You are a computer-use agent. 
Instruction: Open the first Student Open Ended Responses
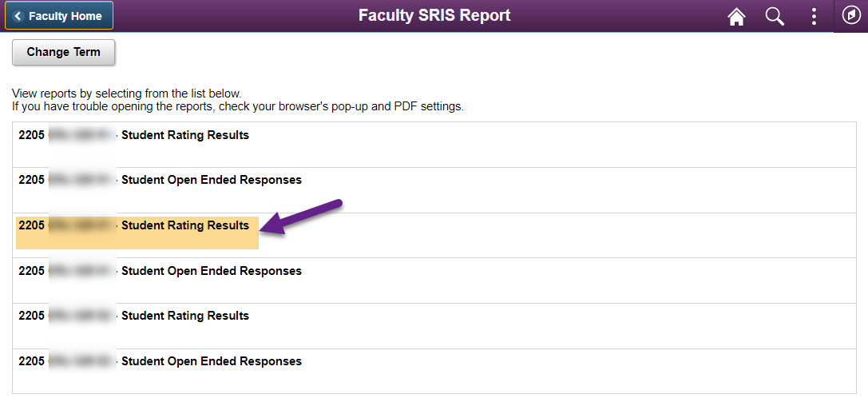coord(211,180)
